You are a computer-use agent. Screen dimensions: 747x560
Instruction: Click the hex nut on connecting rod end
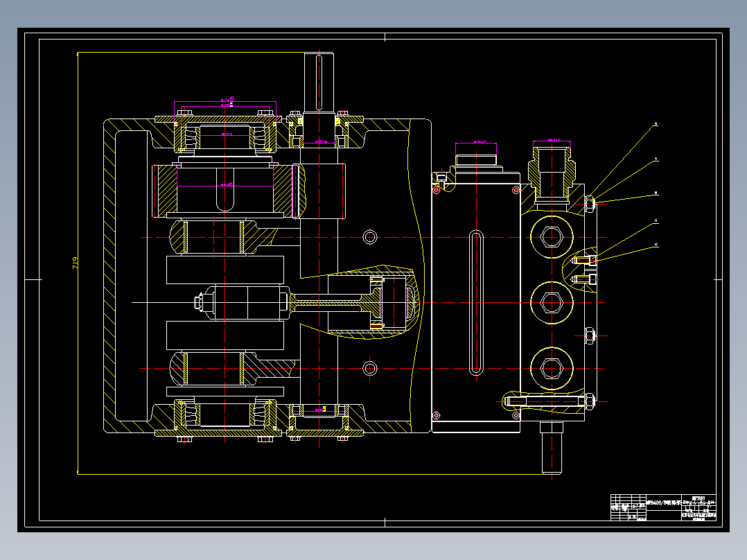tap(199, 302)
